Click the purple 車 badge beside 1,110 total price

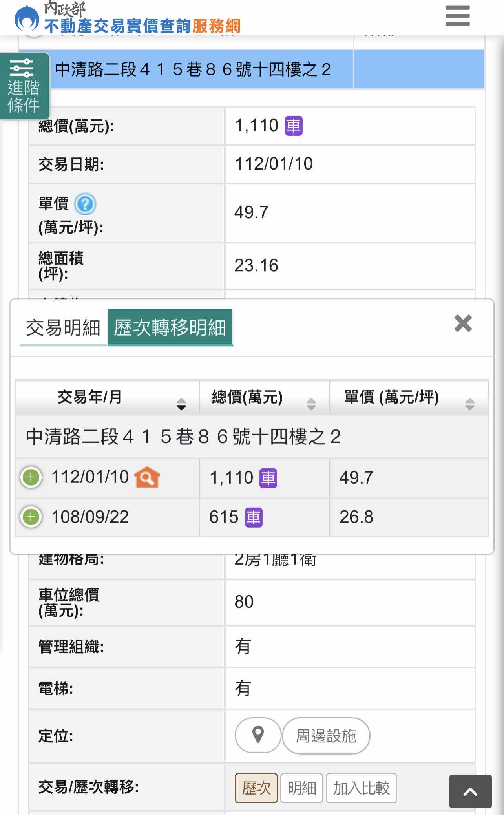click(x=293, y=126)
